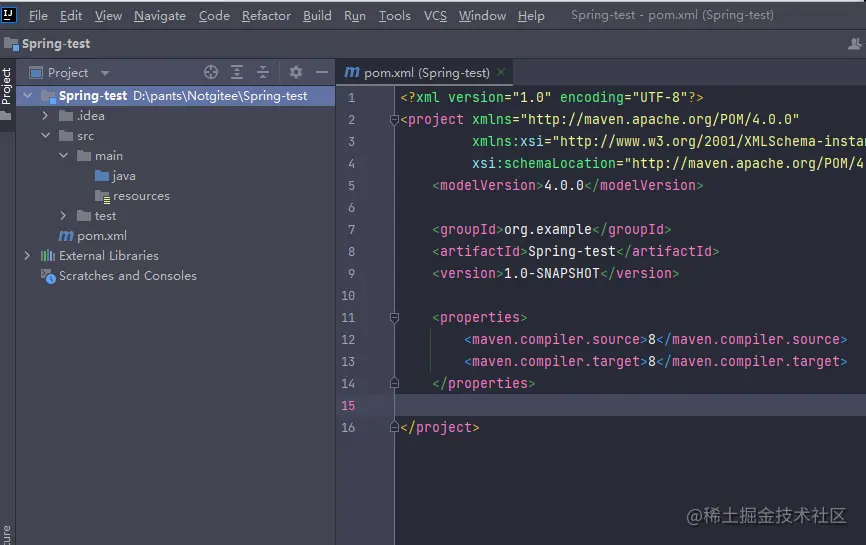
Task: Click the maven.compiler.source line
Action: coord(656,340)
